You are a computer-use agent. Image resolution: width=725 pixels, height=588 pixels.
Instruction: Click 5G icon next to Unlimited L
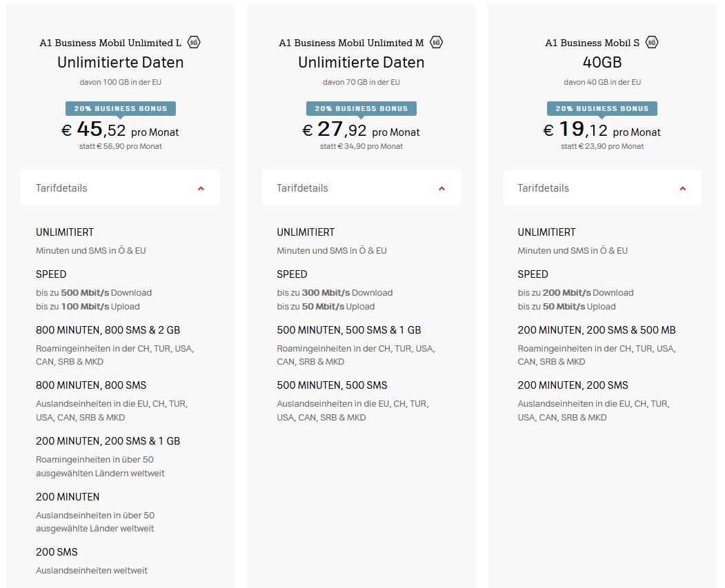(194, 43)
